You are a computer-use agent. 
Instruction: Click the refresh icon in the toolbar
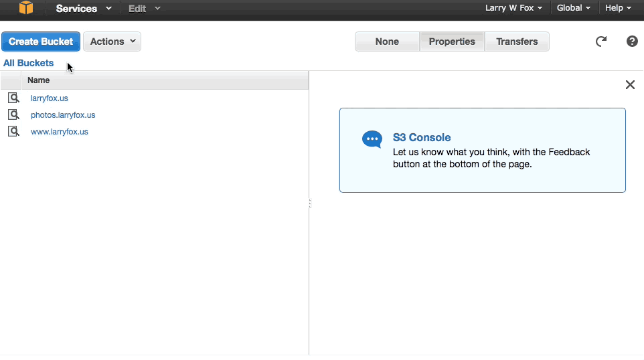(601, 41)
